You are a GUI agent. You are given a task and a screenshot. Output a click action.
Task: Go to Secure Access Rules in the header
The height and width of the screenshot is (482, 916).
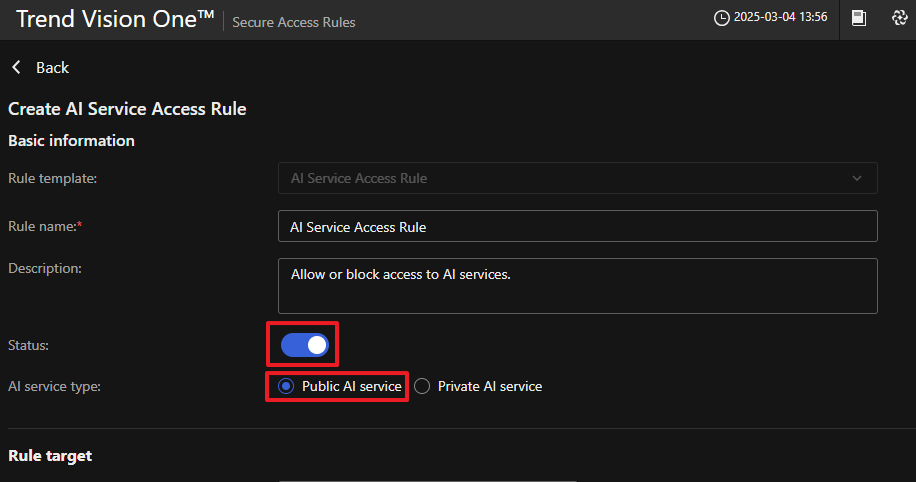(x=293, y=22)
